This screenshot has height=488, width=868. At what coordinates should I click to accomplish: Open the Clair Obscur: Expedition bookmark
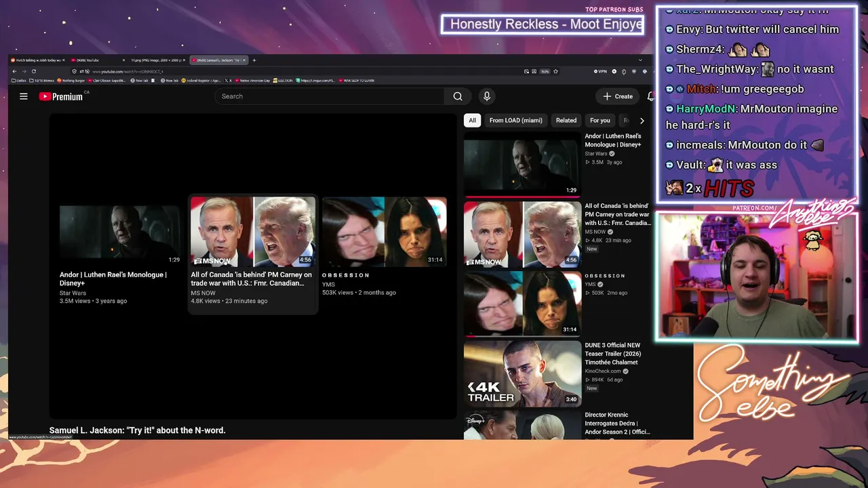(x=108, y=81)
